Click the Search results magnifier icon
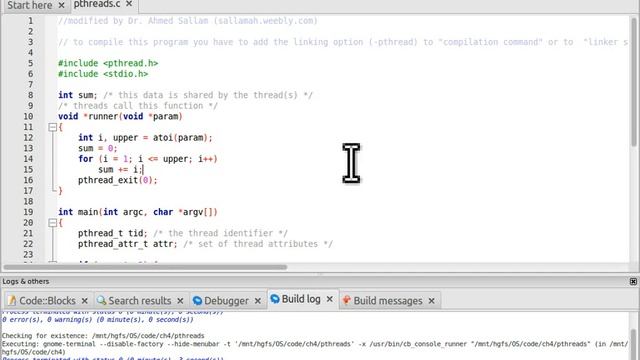This screenshot has width=640, height=360. pyautogui.click(x=101, y=300)
